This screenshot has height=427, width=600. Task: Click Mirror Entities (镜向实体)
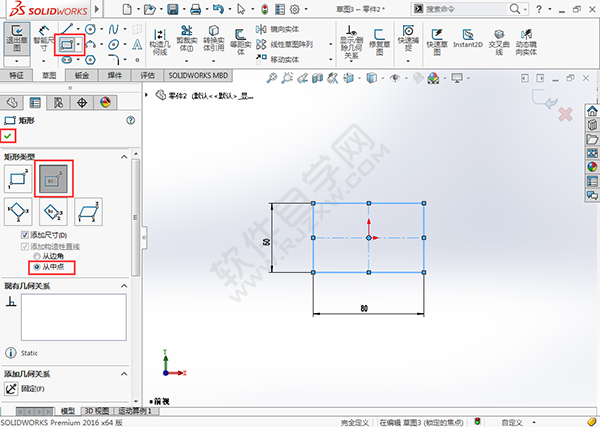[278, 29]
